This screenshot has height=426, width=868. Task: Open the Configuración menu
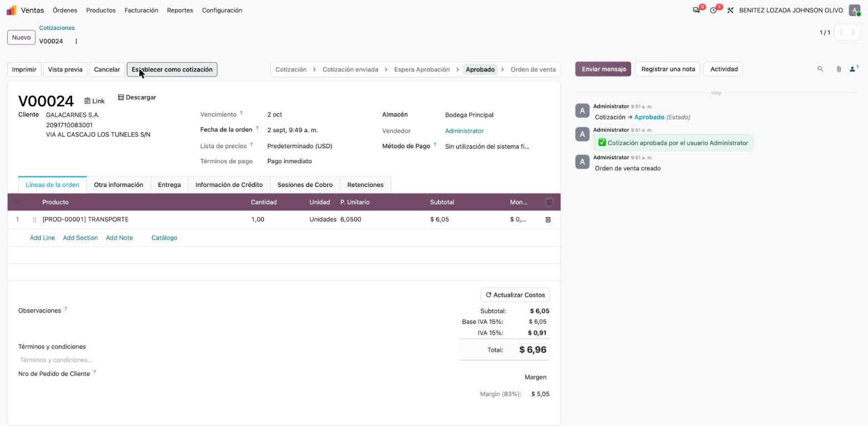tap(222, 11)
